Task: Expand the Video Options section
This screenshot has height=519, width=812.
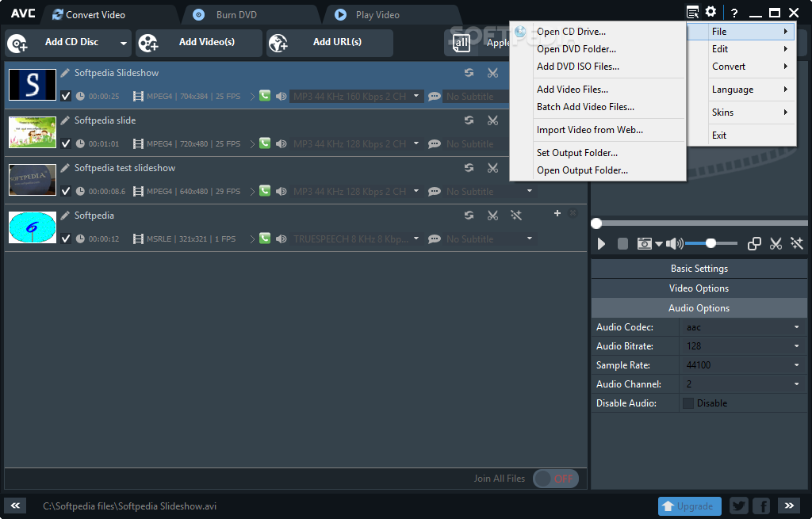Action: coord(699,288)
